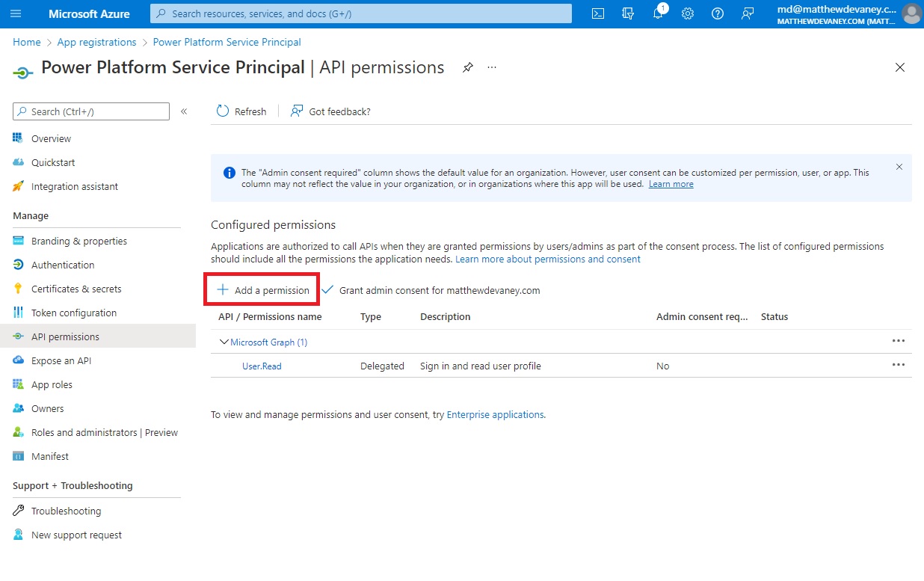Click the notifications bell icon
Viewport: 924px width, 581px height.
658,13
